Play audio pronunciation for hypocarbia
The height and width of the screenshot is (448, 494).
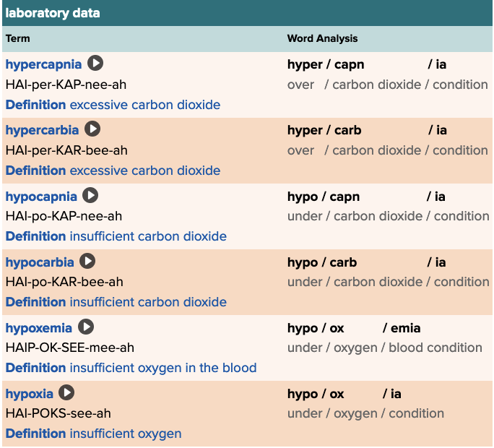[87, 261]
